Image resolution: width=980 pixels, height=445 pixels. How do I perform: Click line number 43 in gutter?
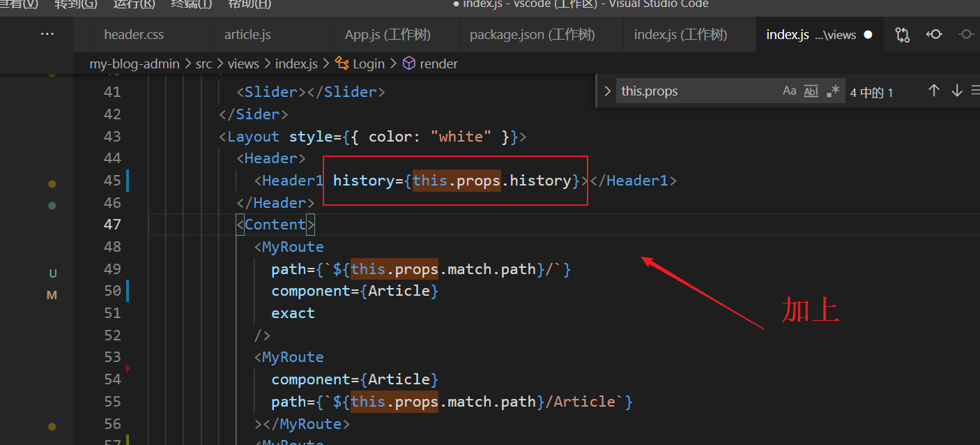[112, 136]
